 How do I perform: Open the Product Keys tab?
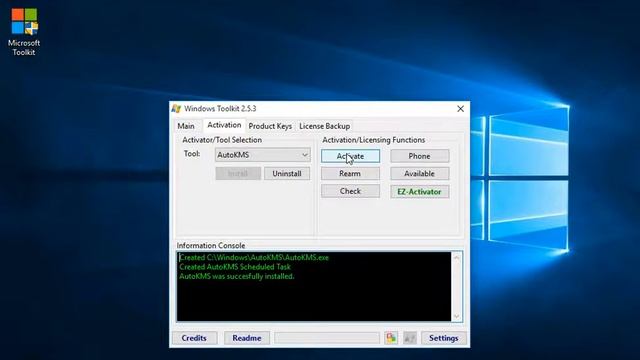pos(270,126)
